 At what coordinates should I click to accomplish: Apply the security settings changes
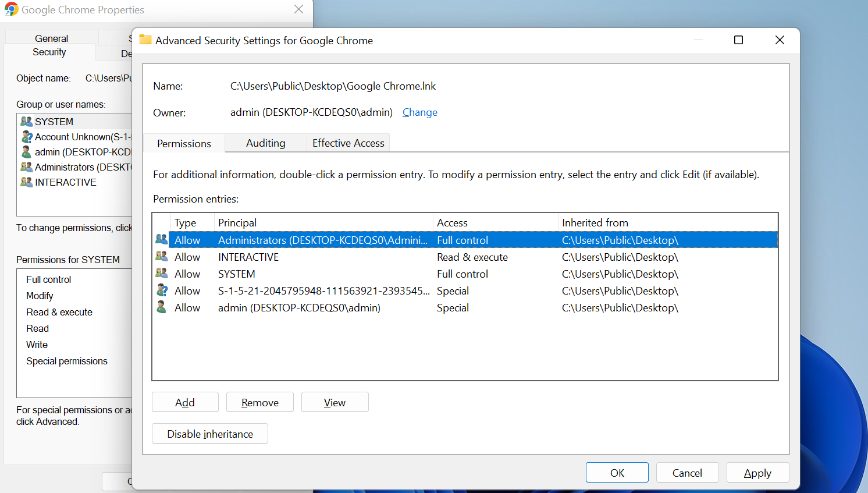coord(757,472)
